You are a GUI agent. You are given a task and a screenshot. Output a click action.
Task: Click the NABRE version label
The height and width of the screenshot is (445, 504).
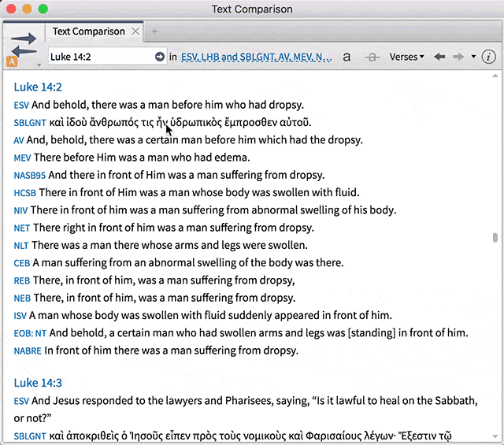coord(28,350)
